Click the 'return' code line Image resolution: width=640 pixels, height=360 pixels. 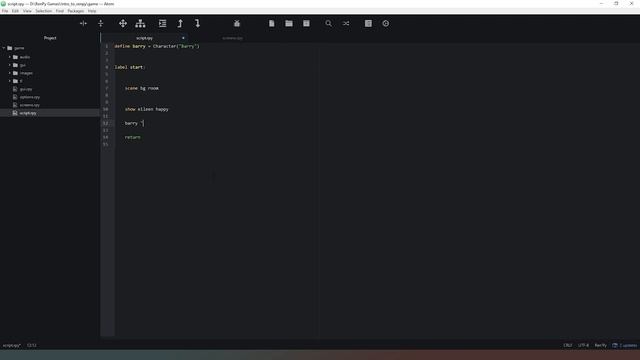tap(133, 137)
